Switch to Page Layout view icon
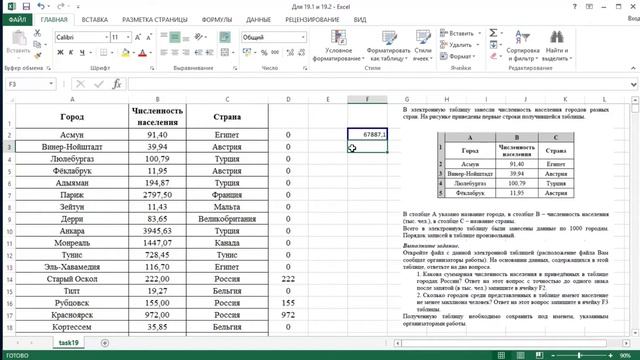640x360 pixels. (x=520, y=356)
